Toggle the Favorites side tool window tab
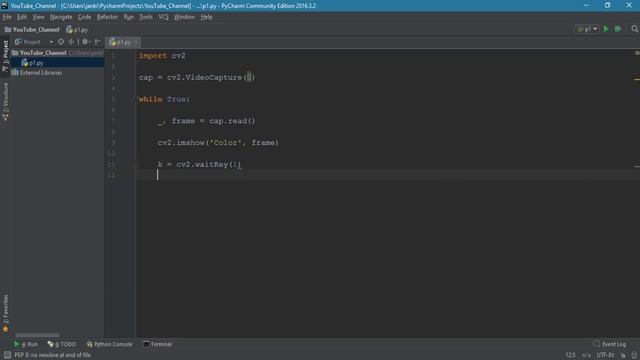The image size is (640, 360). tap(5, 313)
